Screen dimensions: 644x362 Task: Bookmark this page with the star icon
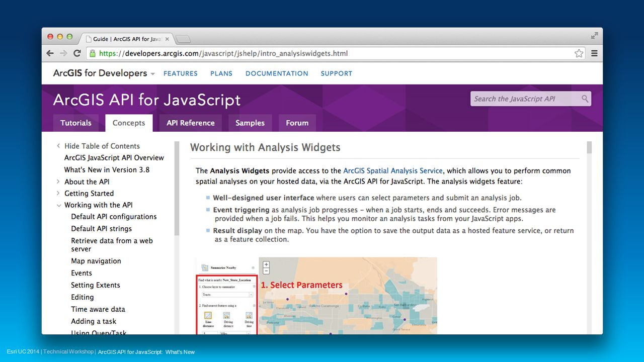point(579,53)
